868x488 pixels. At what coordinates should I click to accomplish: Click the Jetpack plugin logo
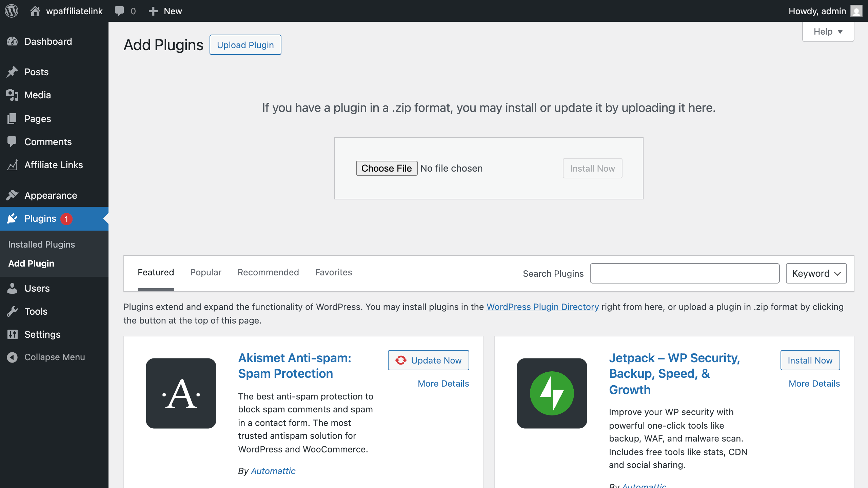[x=552, y=393]
